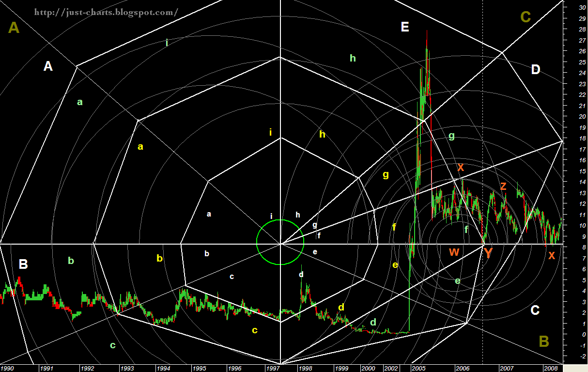
Task: Click the green lowercase e label
Action: [458, 280]
